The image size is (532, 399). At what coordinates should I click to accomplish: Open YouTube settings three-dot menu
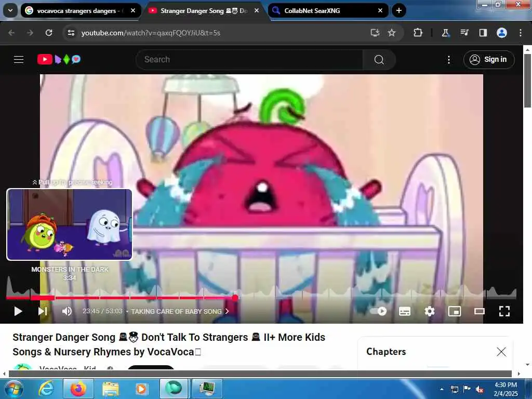(x=448, y=60)
